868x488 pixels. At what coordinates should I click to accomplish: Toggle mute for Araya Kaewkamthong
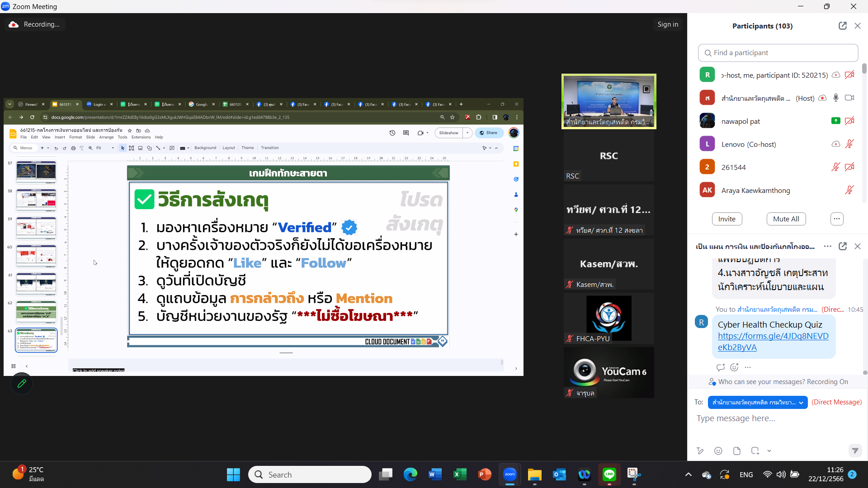(849, 190)
